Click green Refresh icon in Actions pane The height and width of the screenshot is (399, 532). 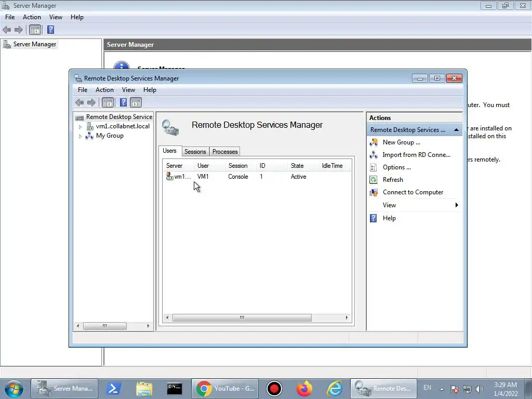[374, 180]
